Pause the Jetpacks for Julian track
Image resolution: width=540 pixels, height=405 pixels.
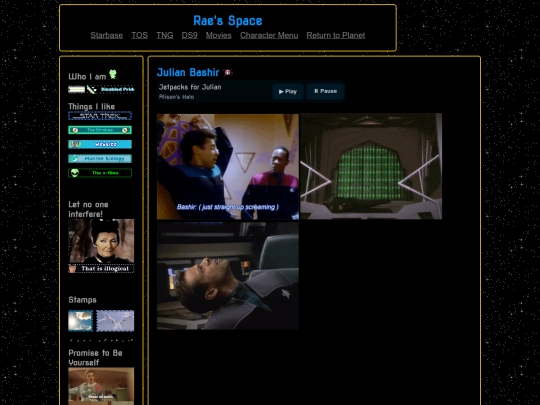click(x=325, y=91)
